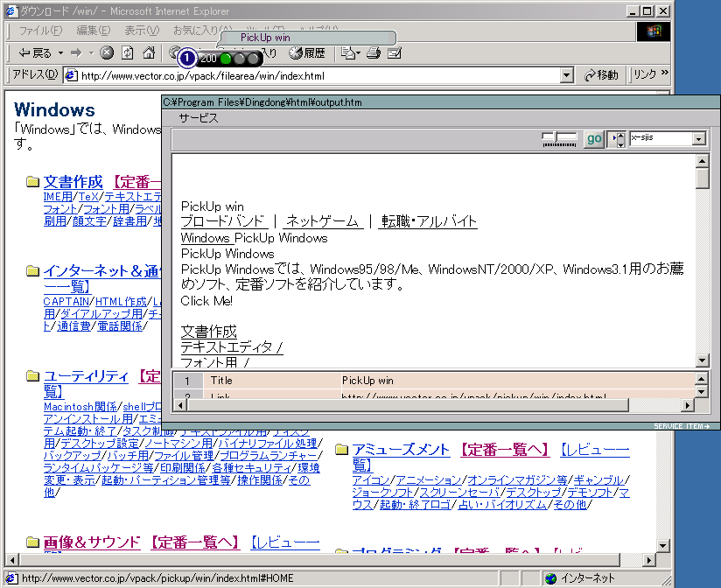The width and height of the screenshot is (721, 588).
Task: Expand the Links (リンク) toolbar chevron
Action: point(665,74)
